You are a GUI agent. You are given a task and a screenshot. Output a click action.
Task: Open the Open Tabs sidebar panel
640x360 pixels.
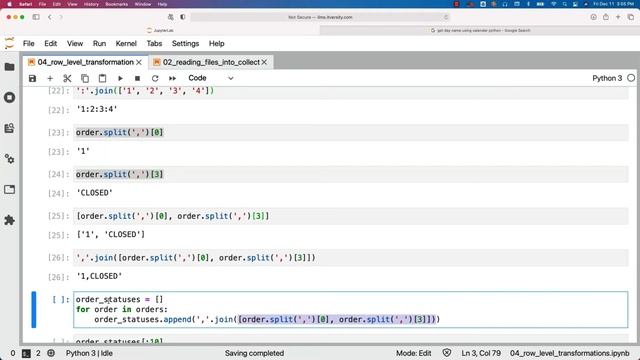(x=9, y=189)
